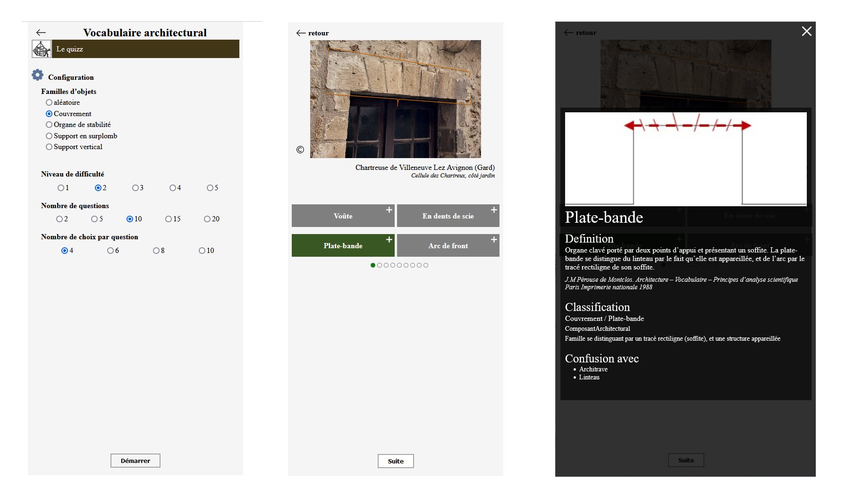The image size is (846, 504).
Task: Choose the Arc de front answer
Action: tap(448, 245)
